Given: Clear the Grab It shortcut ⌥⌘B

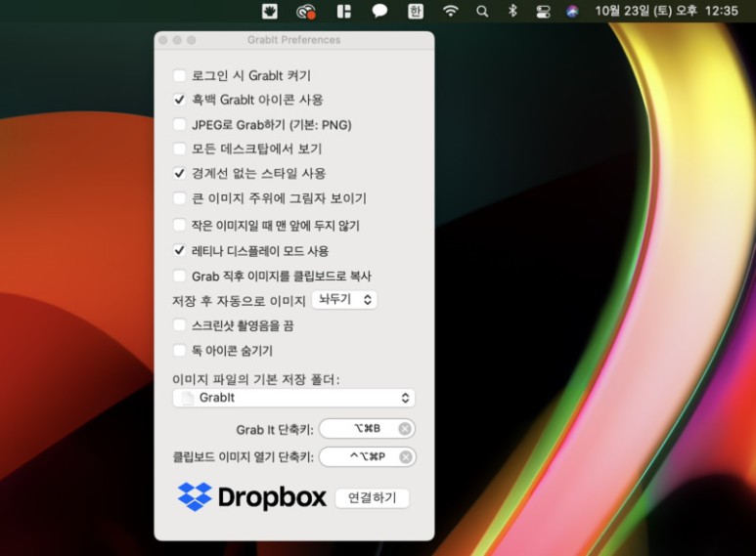Looking at the screenshot, I should point(405,428).
